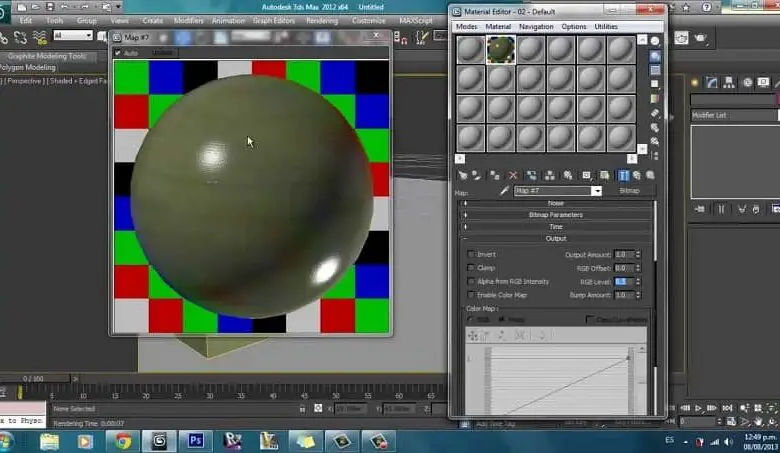Image resolution: width=780 pixels, height=453 pixels.
Task: Click Go to Parent icon
Action: (637, 175)
